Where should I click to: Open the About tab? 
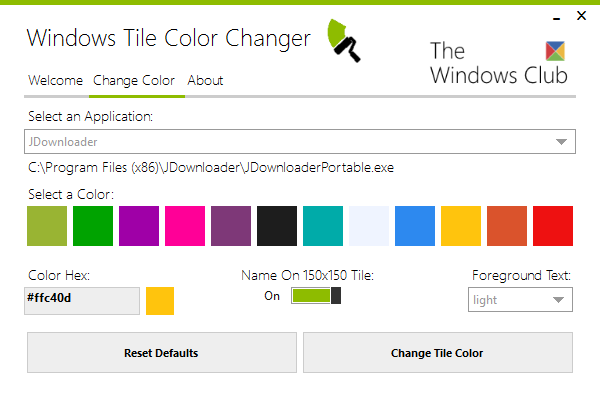click(205, 80)
